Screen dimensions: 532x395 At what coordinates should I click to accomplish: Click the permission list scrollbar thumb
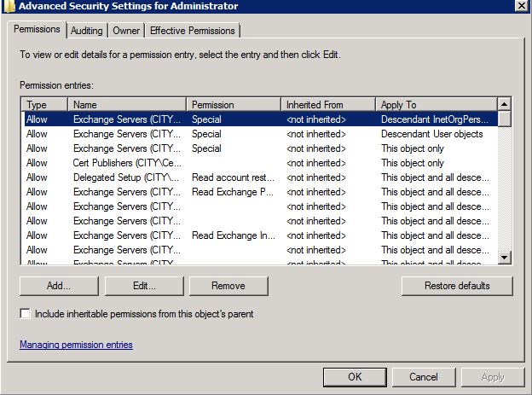(504, 119)
